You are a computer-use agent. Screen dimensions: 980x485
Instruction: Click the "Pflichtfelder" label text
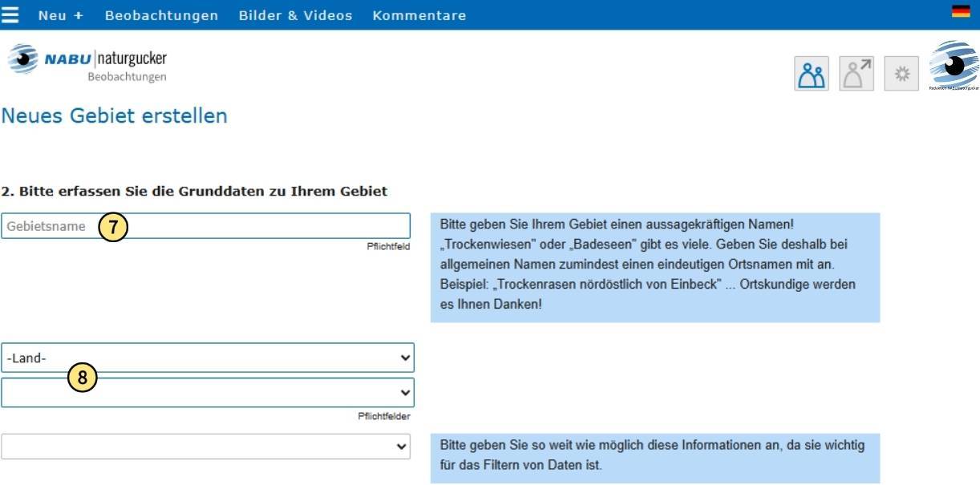pos(384,416)
